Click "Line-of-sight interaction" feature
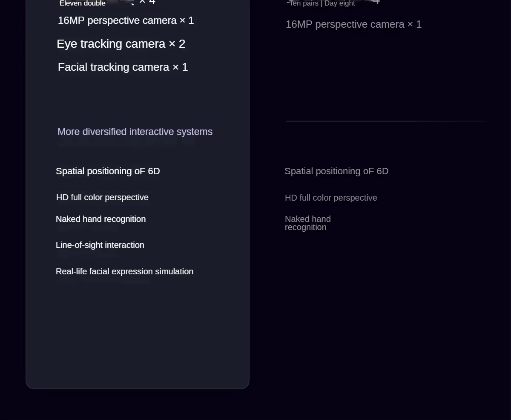Image resolution: width=511 pixels, height=420 pixels. [100, 245]
